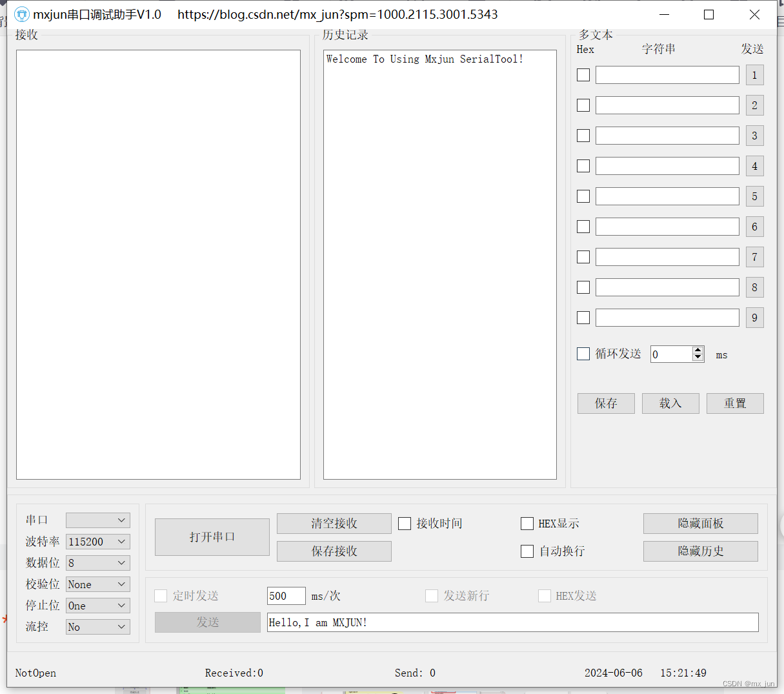
Task: Decrease loop send interval with down arrow
Action: [x=698, y=358]
